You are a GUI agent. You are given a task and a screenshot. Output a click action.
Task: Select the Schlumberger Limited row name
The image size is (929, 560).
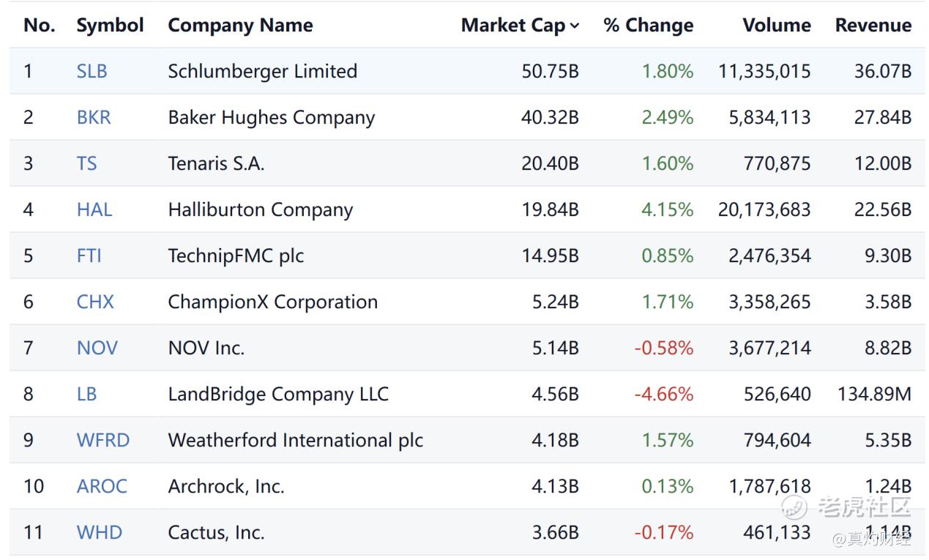[262, 71]
